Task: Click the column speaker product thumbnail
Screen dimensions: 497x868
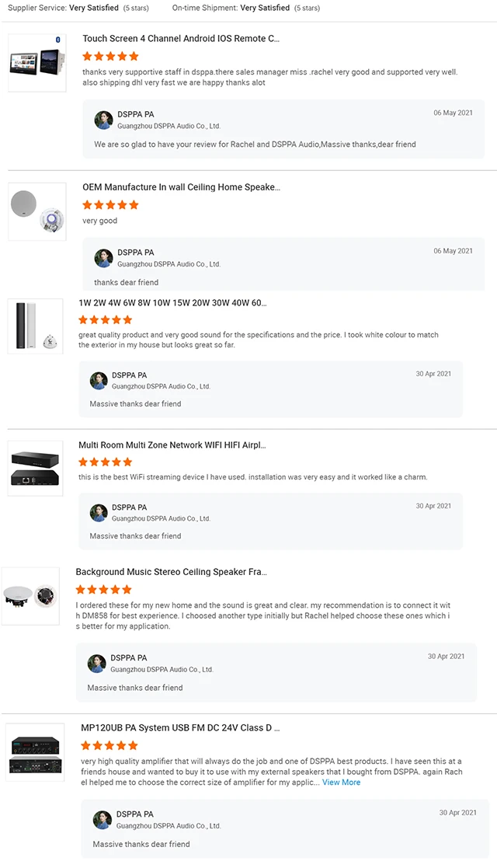Action: (x=36, y=326)
